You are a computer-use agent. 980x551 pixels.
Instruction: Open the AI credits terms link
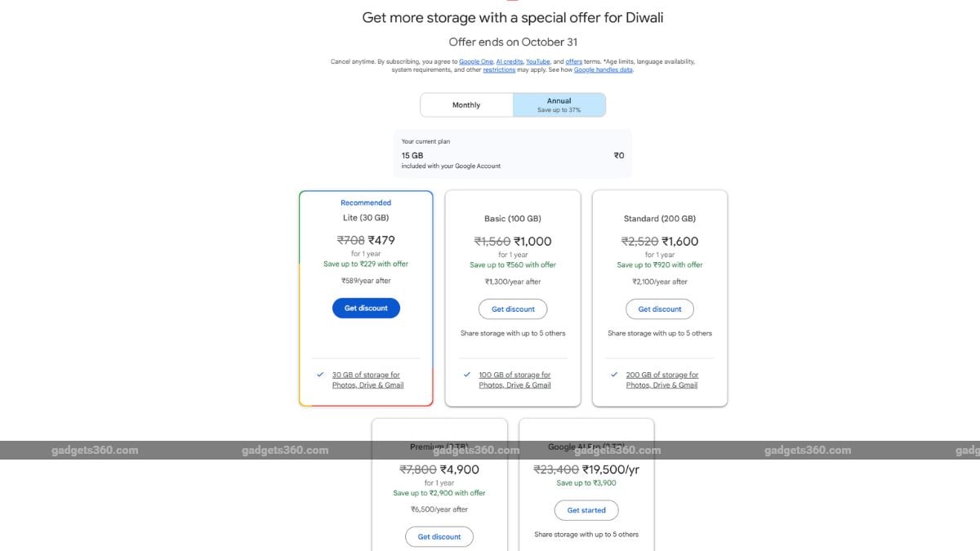[509, 62]
